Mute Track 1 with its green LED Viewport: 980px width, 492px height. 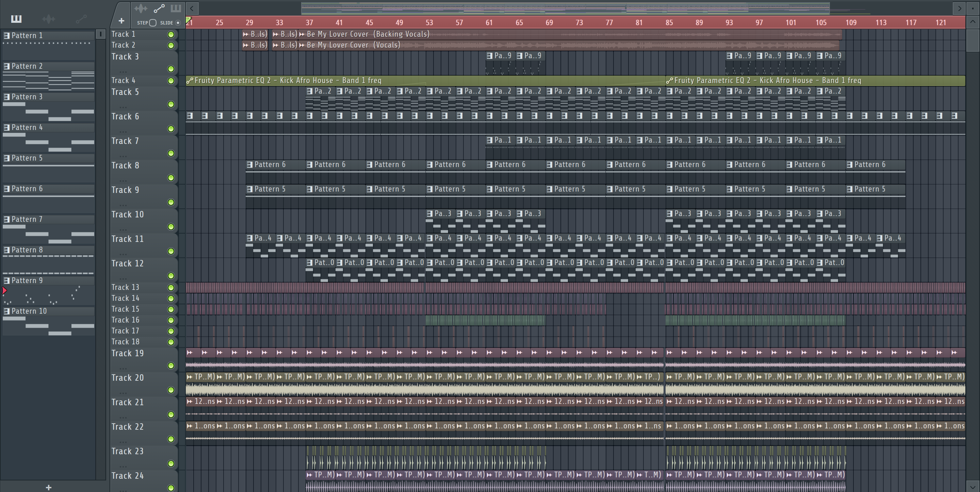coord(171,35)
